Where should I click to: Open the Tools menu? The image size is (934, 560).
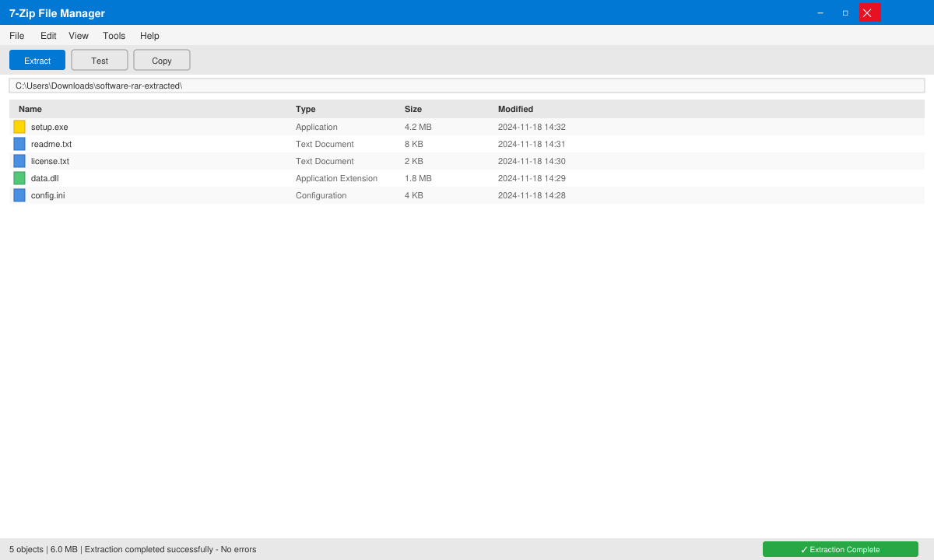tap(114, 36)
